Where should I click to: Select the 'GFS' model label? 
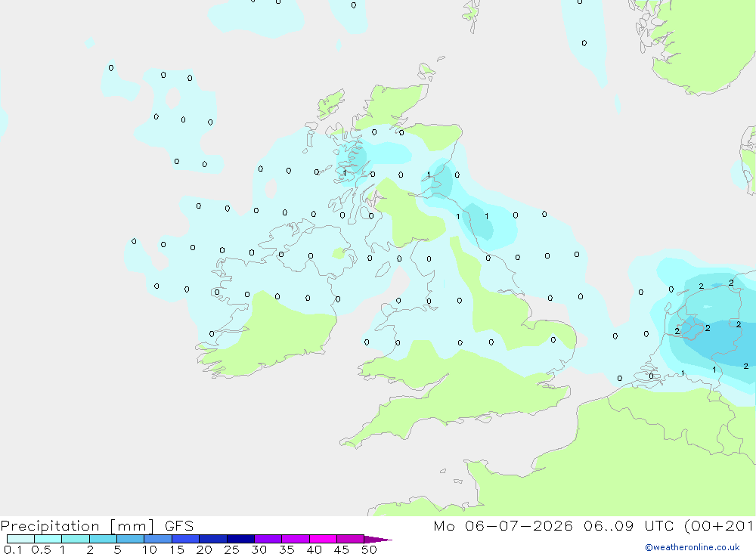(x=179, y=525)
